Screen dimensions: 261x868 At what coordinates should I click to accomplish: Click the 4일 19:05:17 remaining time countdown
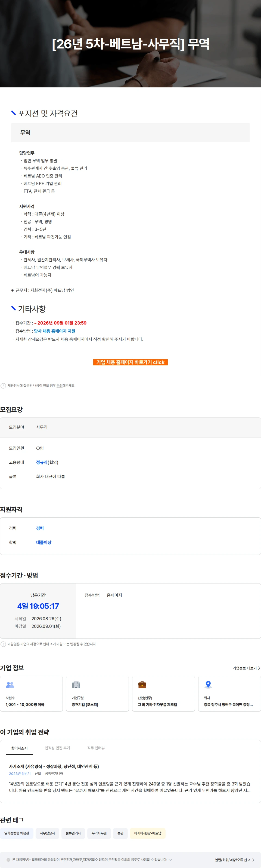(38, 606)
